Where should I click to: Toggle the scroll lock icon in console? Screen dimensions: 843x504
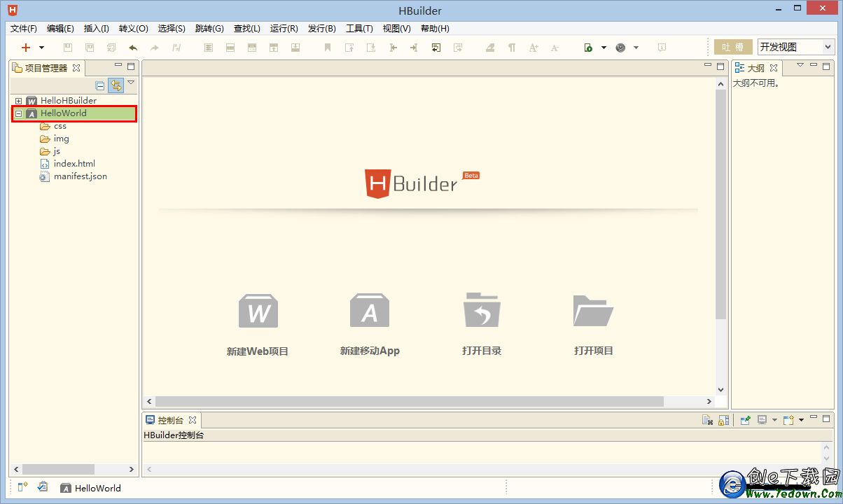coord(724,420)
